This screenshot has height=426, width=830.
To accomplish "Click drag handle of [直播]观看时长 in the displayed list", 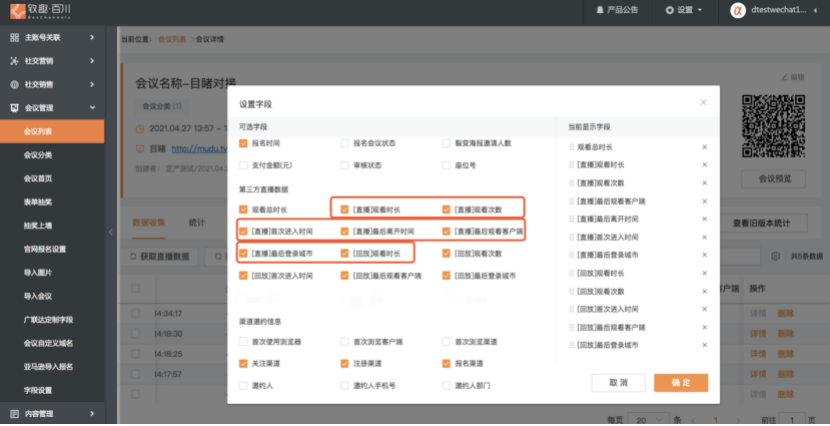I will pos(571,165).
